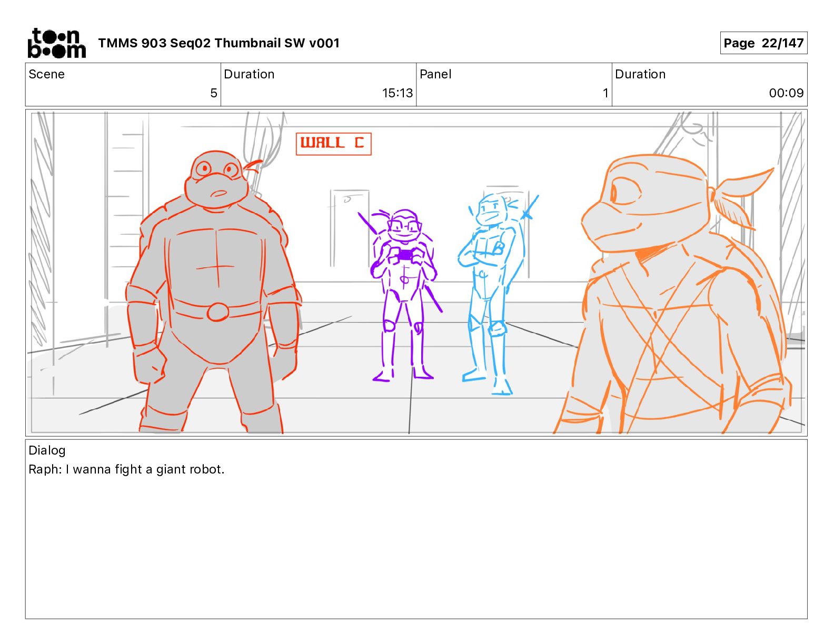This screenshot has height=644, width=834.
Task: Select the scene number value '5'
Action: click(214, 93)
